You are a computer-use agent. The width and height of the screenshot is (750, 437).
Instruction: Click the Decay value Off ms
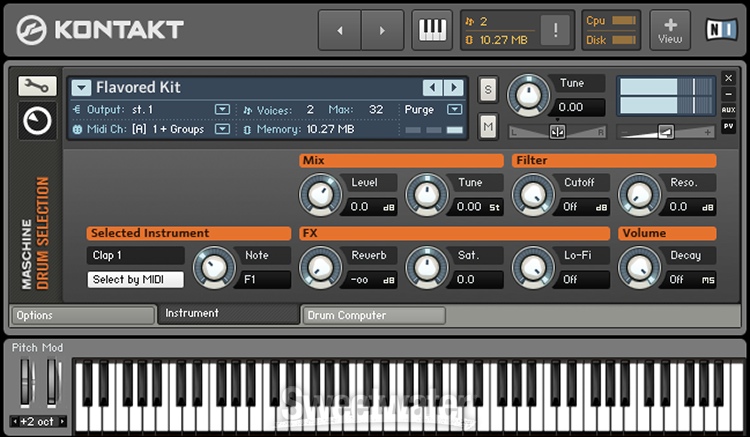pyautogui.click(x=690, y=280)
